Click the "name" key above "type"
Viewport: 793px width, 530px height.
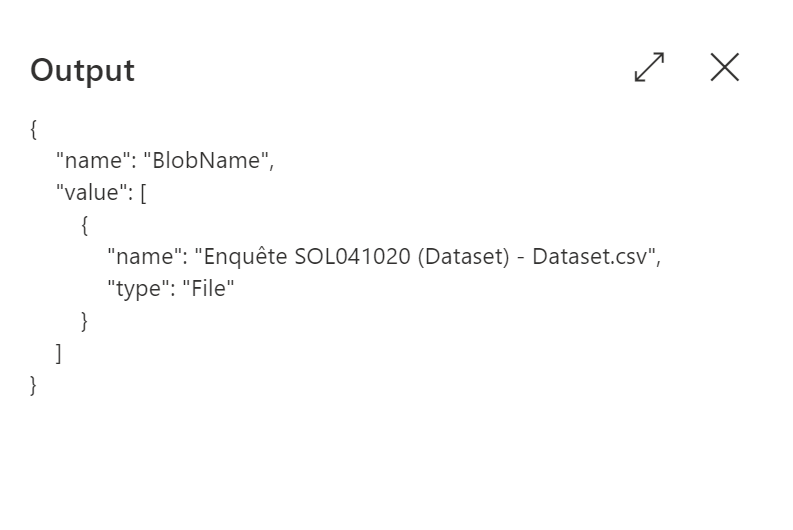pos(145,256)
